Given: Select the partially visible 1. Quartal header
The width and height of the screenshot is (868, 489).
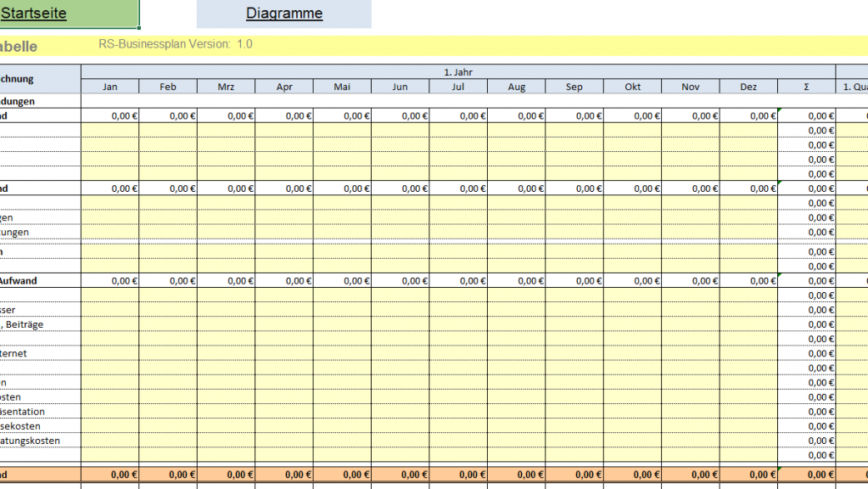Looking at the screenshot, I should tap(852, 87).
